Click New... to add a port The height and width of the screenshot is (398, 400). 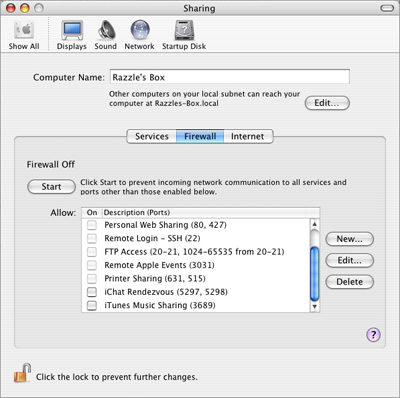(349, 239)
